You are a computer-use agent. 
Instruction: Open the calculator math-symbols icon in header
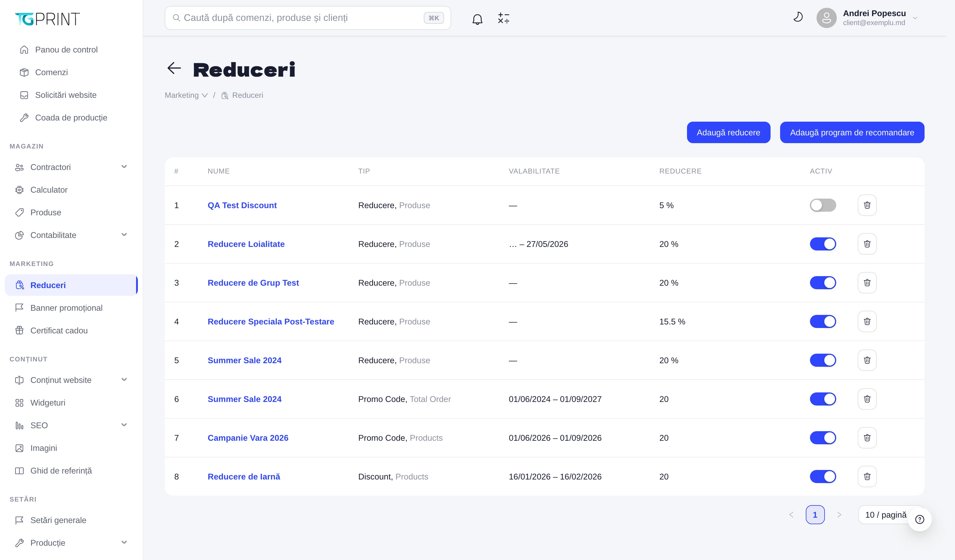click(x=503, y=18)
